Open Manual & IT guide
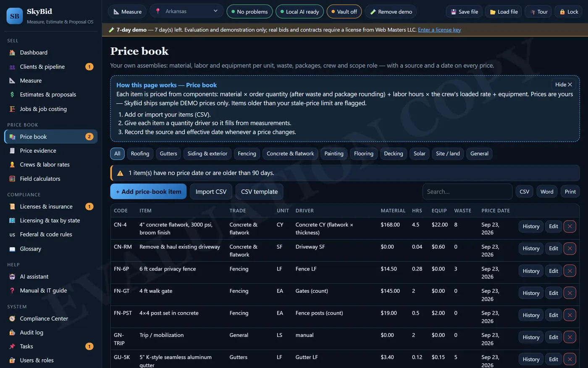This screenshot has height=368, width=588. (x=51, y=291)
